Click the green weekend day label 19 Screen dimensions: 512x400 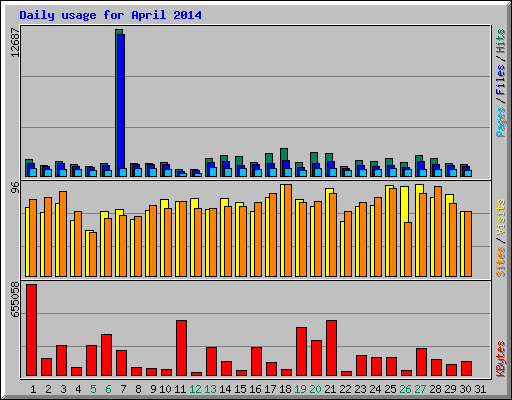coord(300,389)
